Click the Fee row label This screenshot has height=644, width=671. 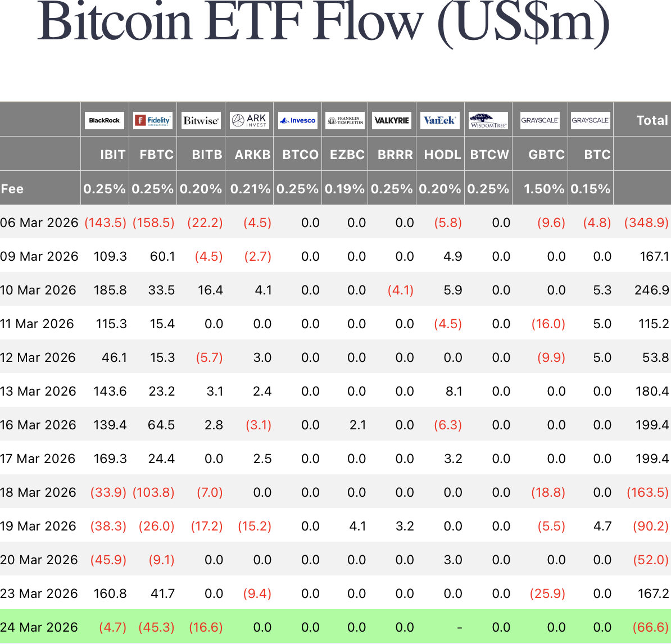tap(12, 189)
